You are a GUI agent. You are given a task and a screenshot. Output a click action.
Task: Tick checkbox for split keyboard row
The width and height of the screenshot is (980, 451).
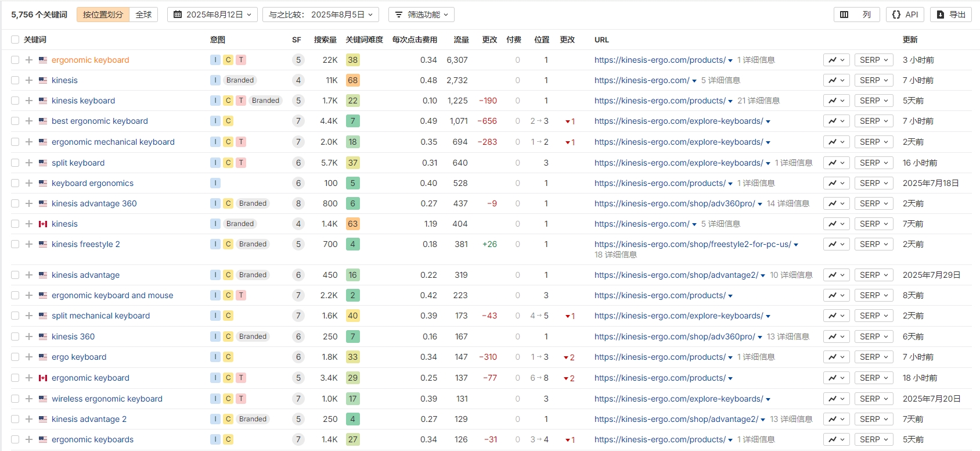click(15, 163)
